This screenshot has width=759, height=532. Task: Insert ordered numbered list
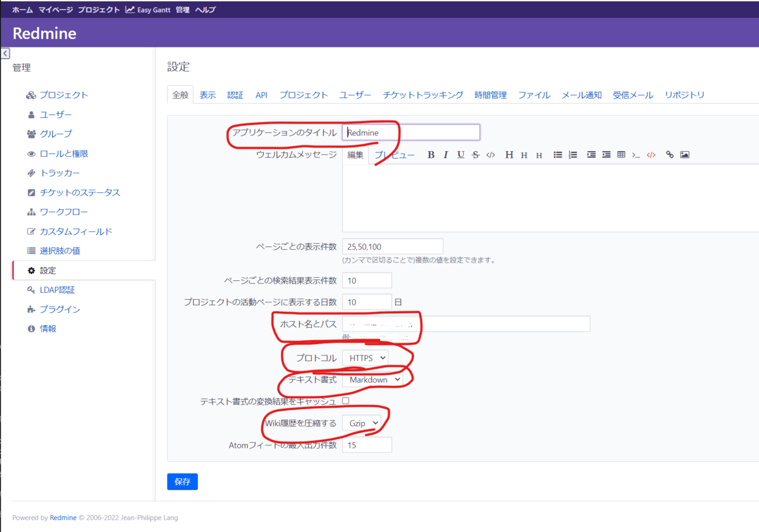[x=573, y=155]
